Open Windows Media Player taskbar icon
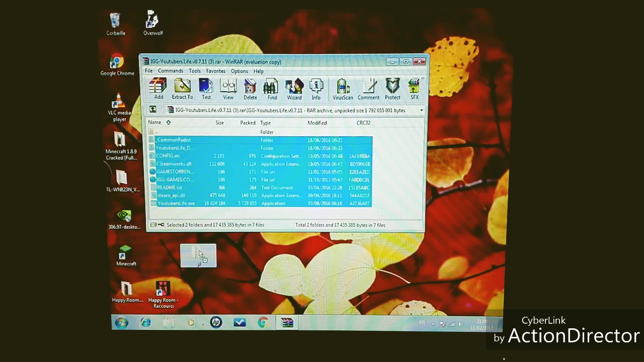Viewport: 644px width, 362px height. (x=191, y=323)
